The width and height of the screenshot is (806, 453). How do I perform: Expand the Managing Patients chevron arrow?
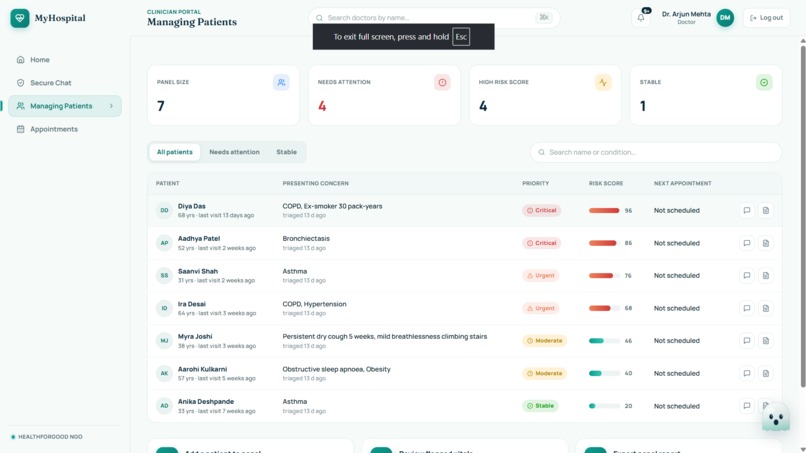pos(111,106)
